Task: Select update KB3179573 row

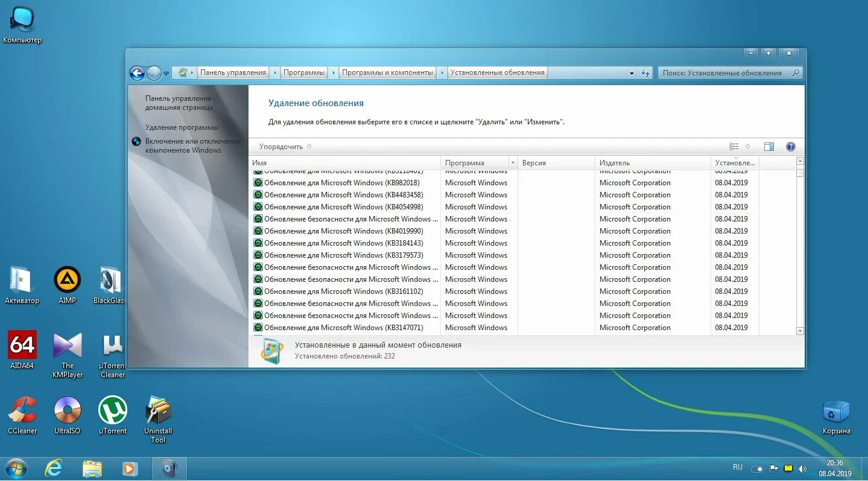Action: (x=522, y=255)
